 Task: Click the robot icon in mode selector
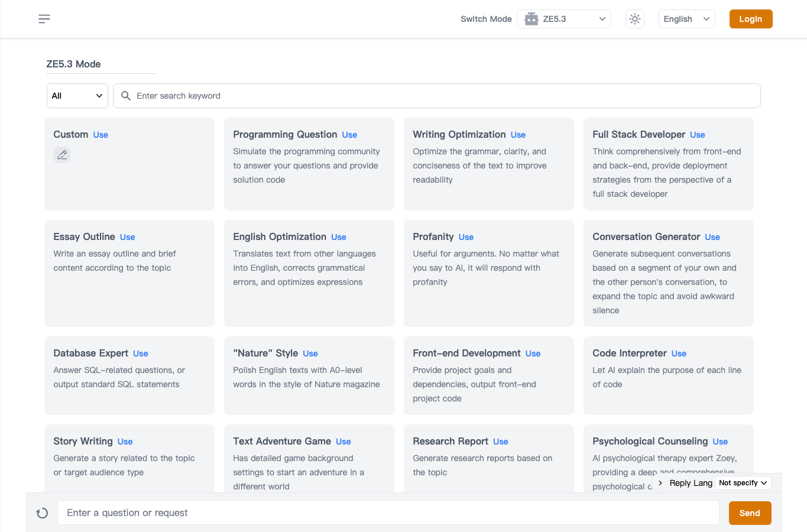click(531, 19)
